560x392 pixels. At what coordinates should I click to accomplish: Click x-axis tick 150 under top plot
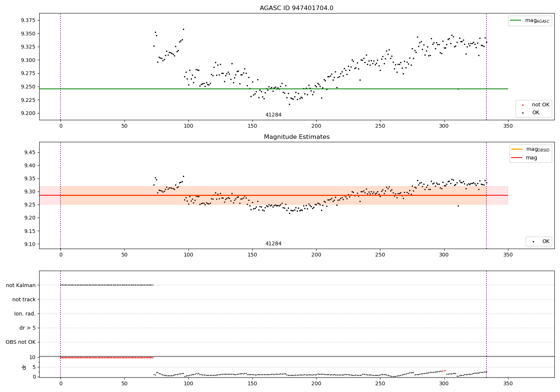tap(252, 126)
